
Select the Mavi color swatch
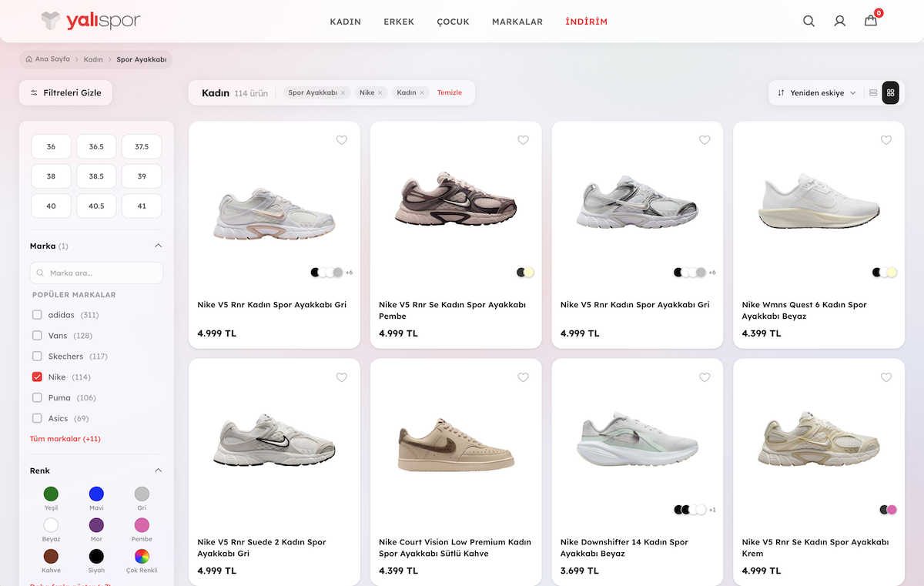(x=96, y=494)
